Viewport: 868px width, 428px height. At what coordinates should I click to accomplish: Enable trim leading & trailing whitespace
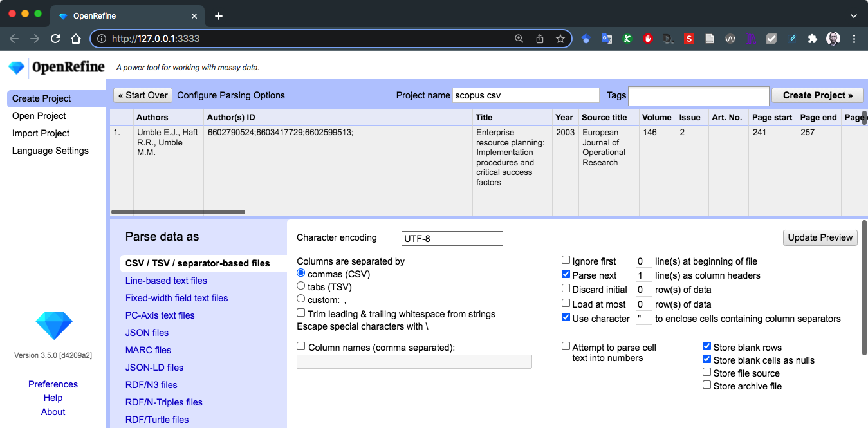(301, 313)
